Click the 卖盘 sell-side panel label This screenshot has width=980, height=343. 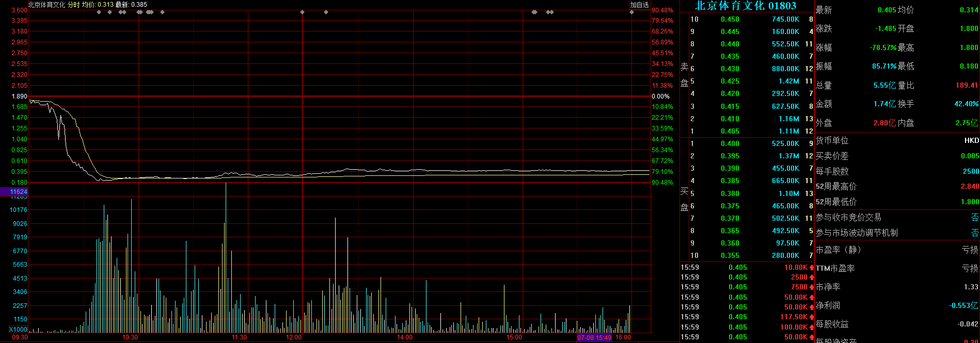tap(684, 75)
